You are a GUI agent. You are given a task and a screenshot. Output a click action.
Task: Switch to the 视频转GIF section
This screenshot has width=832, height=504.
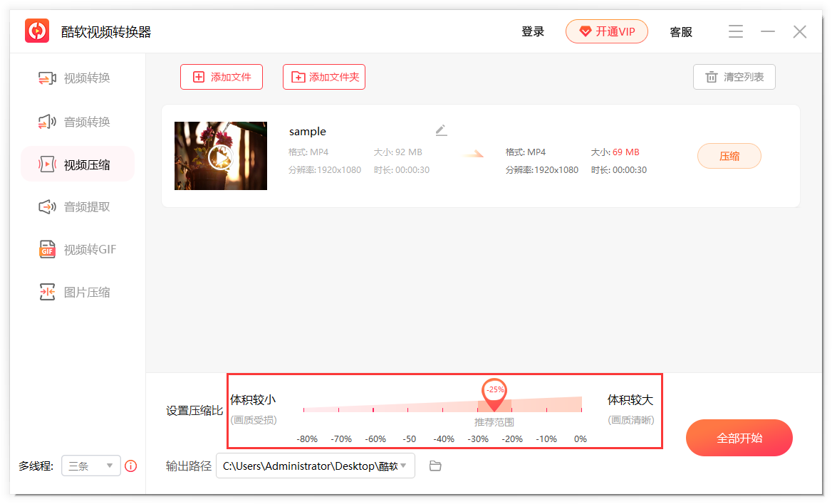[78, 249]
